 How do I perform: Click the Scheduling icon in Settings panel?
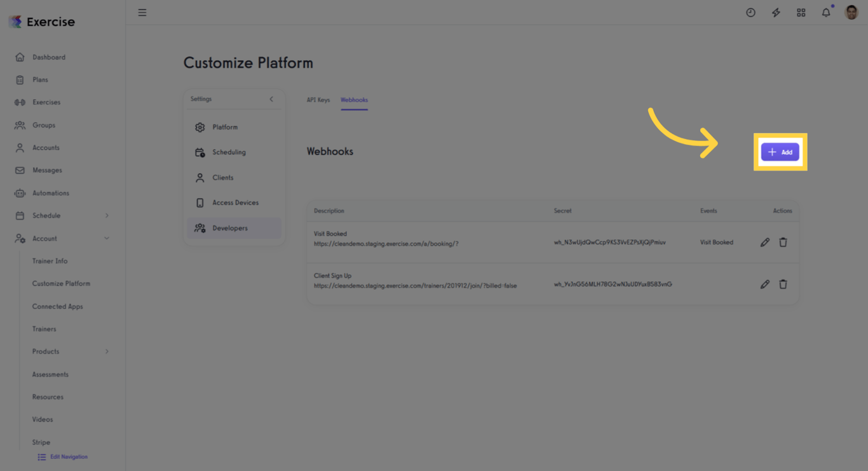(x=200, y=152)
